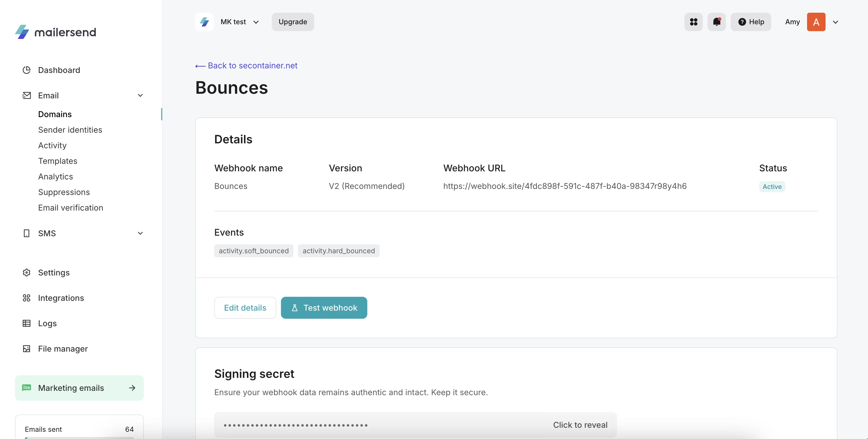This screenshot has height=439, width=868.
Task: Click the SMS phone icon in sidebar
Action: pyautogui.click(x=26, y=233)
